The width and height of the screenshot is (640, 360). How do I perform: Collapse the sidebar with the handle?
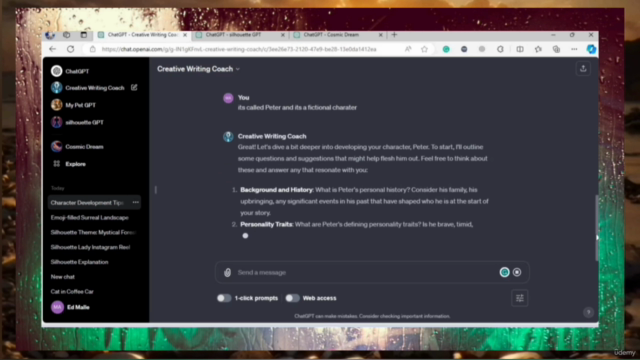[156, 190]
